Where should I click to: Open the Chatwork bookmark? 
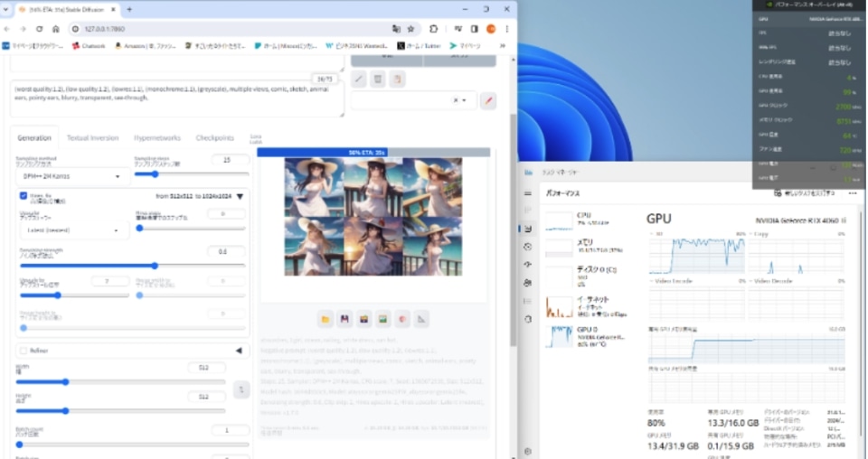89,46
